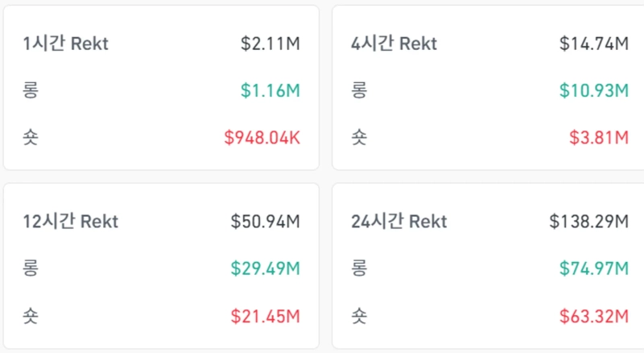
Task: Click the 12-hour total $50.94M
Action: coord(266,221)
